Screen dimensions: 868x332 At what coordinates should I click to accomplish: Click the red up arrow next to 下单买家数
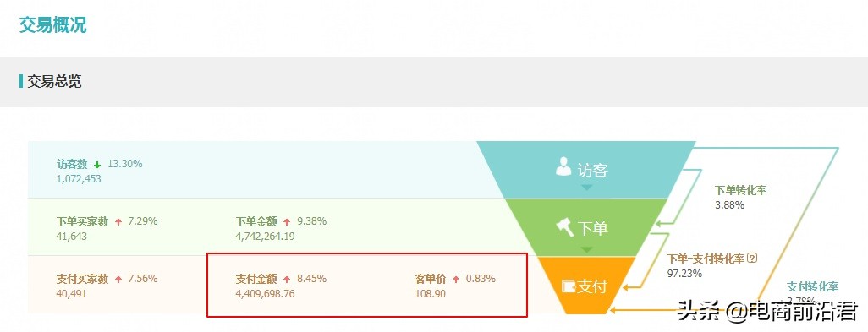[x=118, y=222]
